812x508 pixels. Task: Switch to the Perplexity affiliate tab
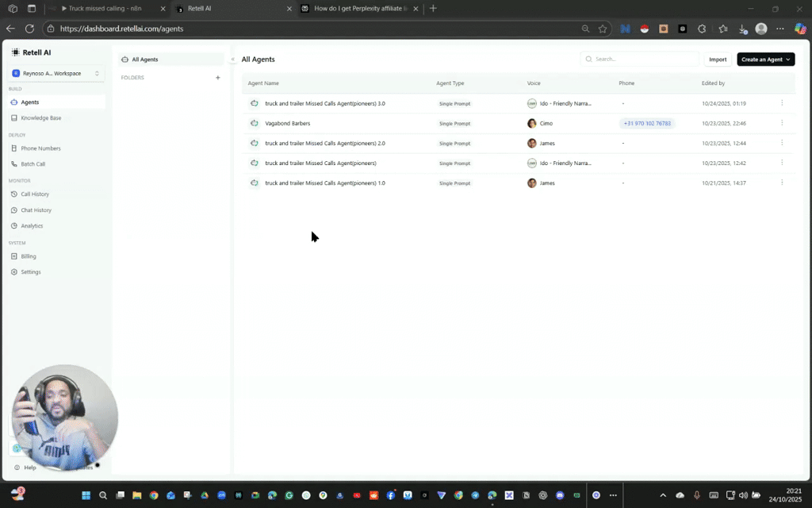click(x=361, y=8)
